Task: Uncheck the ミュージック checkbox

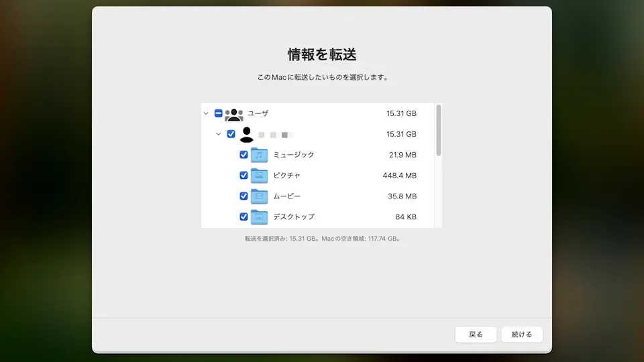Action: (x=244, y=155)
